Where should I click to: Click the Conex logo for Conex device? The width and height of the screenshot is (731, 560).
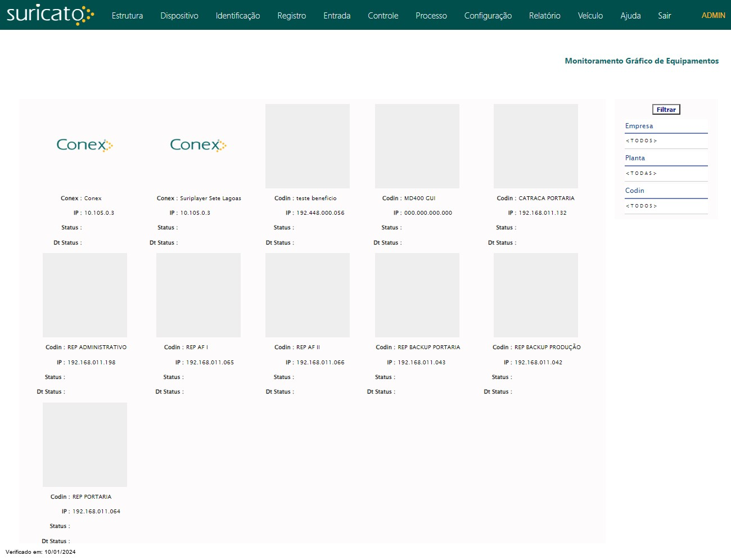(85, 146)
